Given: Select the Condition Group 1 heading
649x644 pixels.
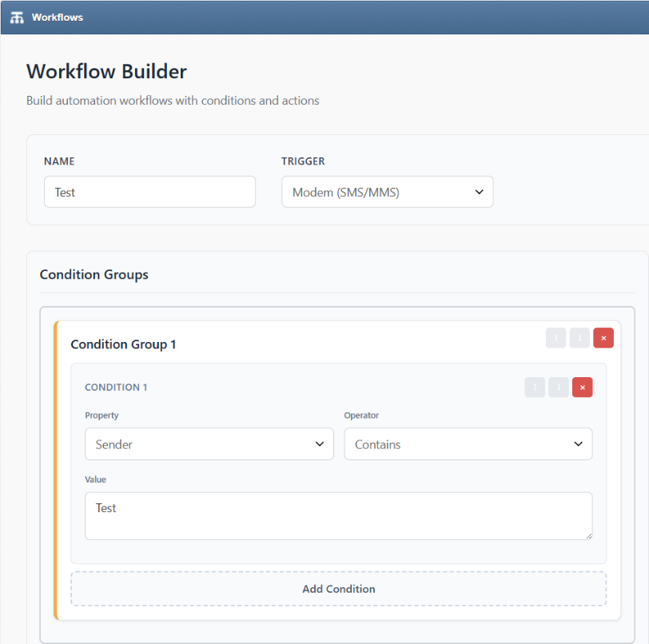Looking at the screenshot, I should click(x=123, y=344).
